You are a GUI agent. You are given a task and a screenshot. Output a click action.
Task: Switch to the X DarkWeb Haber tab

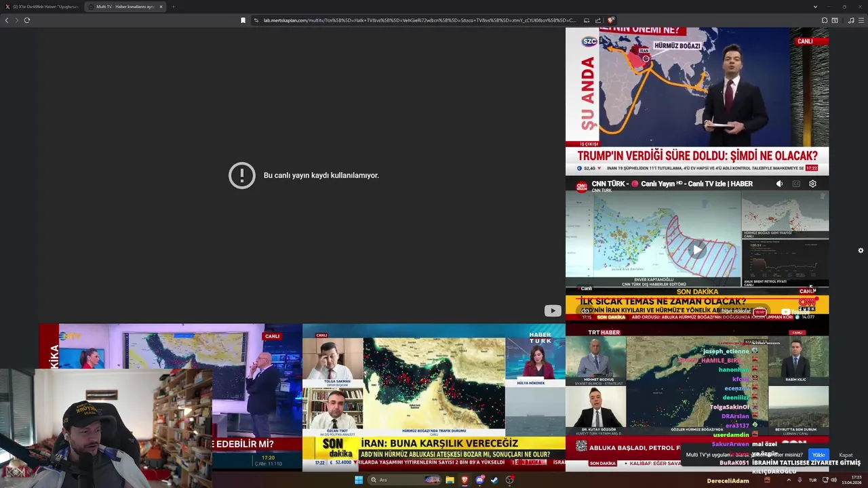pyautogui.click(x=42, y=7)
